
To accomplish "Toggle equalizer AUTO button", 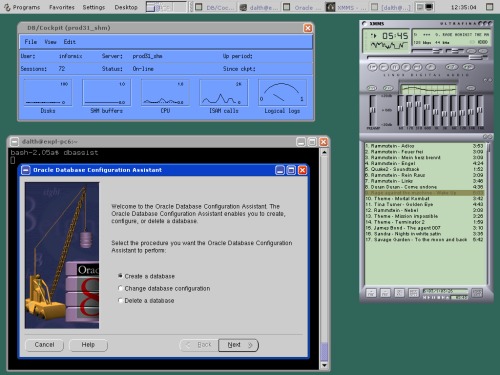I will click(x=388, y=88).
